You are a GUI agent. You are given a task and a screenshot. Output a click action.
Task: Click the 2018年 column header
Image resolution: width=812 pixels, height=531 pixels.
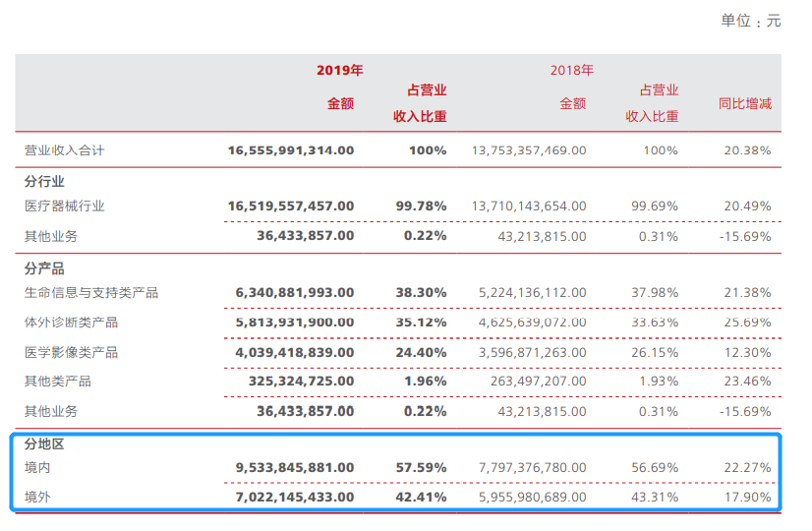[x=572, y=70]
